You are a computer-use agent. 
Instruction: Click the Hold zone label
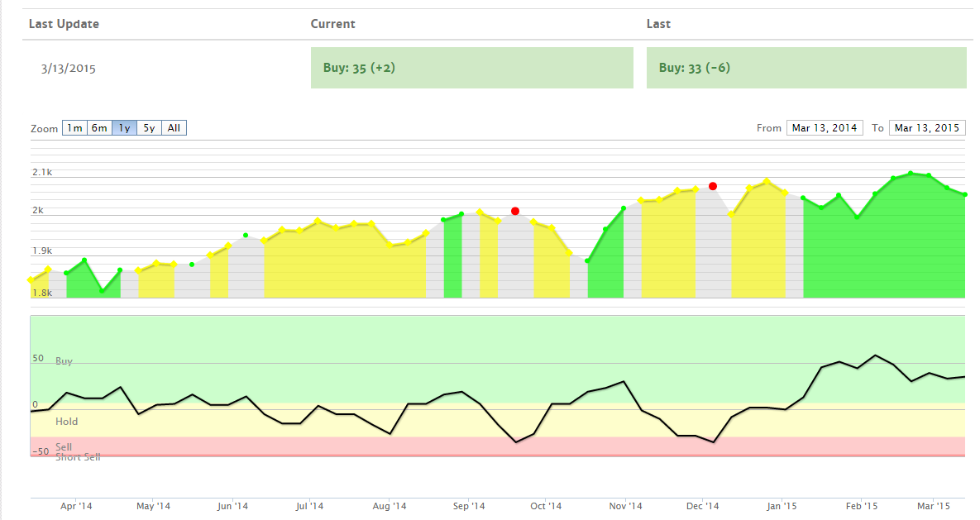pos(66,422)
